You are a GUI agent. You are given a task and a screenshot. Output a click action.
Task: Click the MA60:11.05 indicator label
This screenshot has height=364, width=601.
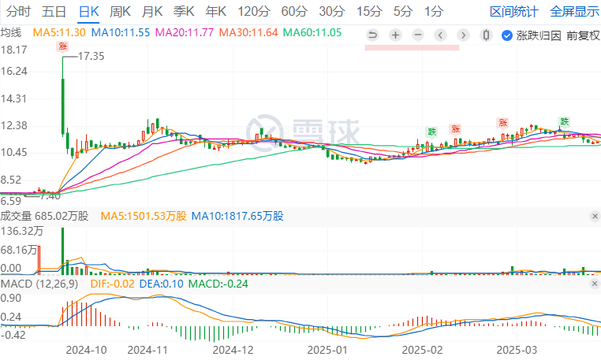pyautogui.click(x=312, y=32)
